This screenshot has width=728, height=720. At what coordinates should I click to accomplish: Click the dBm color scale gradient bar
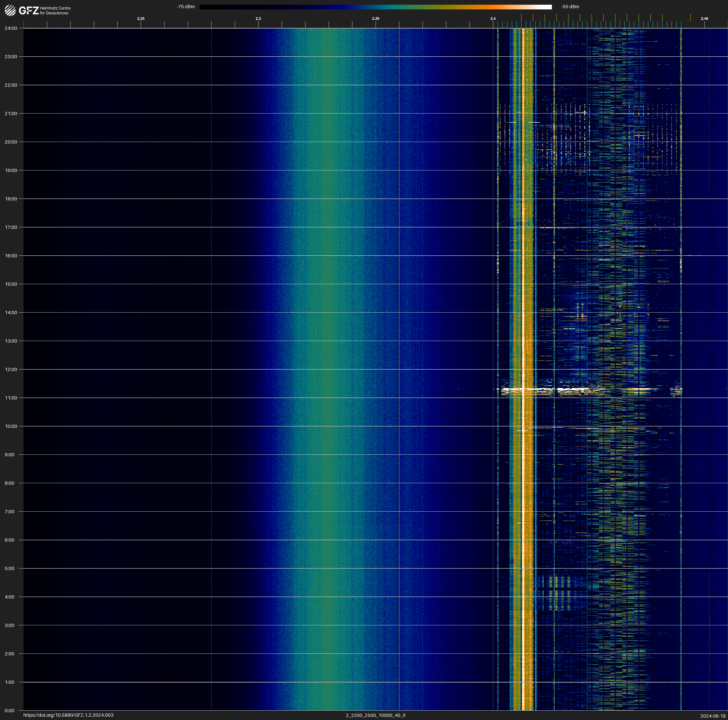click(375, 7)
